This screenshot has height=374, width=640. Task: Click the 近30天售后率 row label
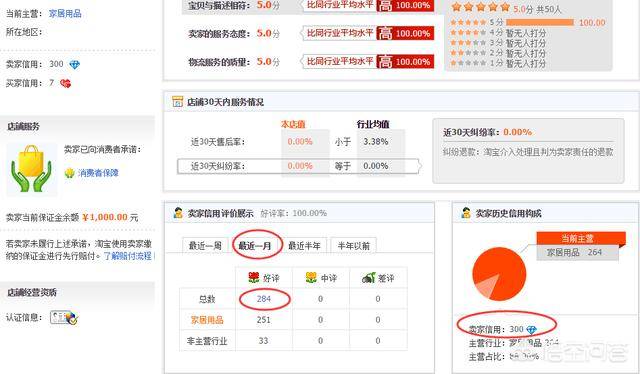[x=218, y=142]
